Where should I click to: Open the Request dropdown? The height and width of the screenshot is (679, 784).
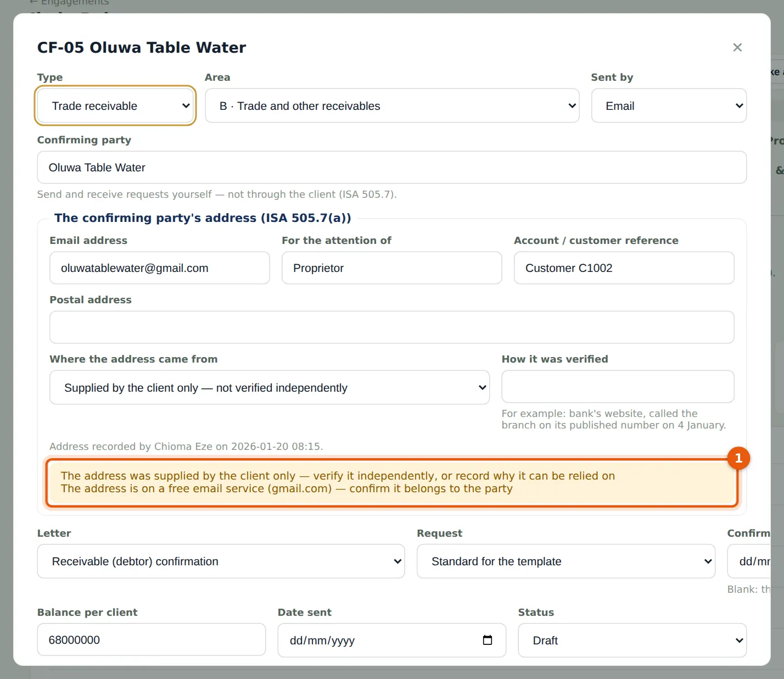coord(566,561)
